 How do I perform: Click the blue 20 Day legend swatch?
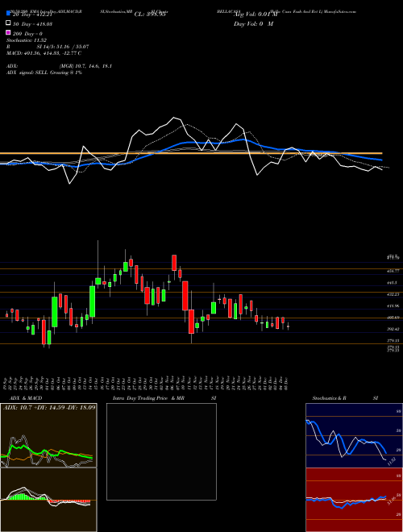click(x=8, y=14)
